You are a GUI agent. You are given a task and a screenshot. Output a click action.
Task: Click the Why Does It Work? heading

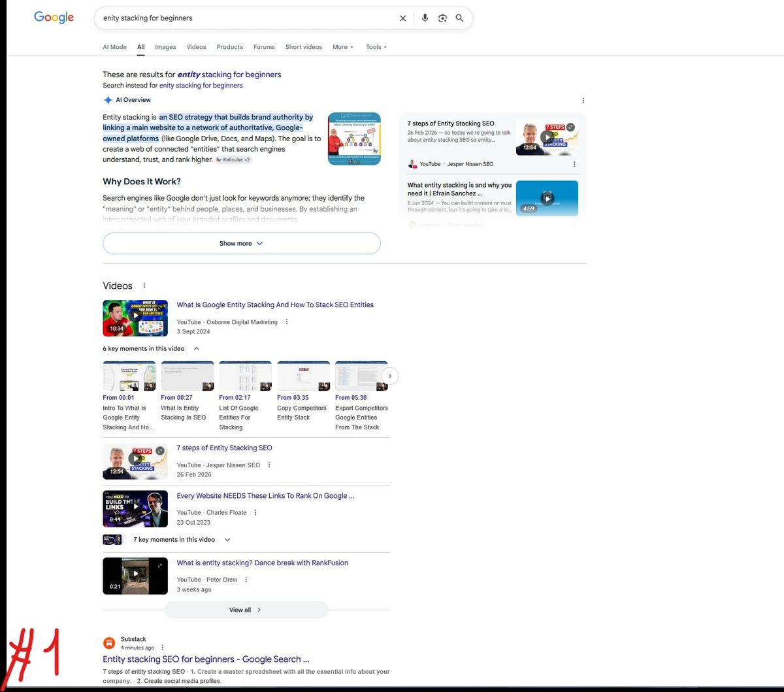(x=142, y=182)
